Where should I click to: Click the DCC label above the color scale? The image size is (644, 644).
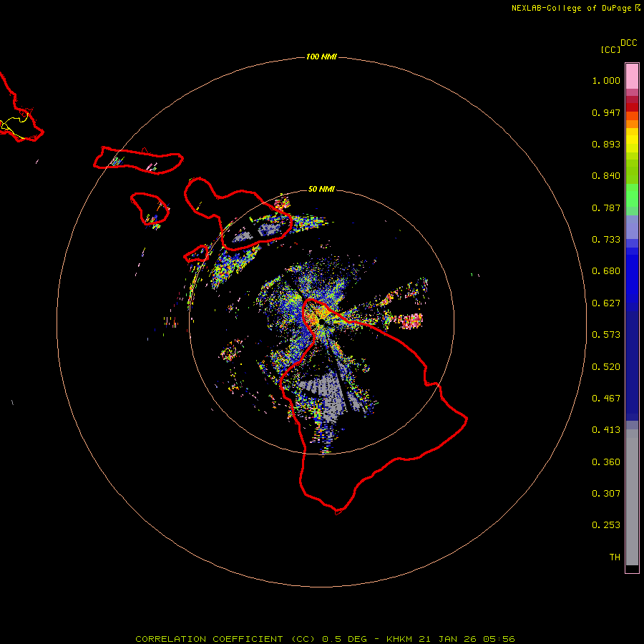coord(629,43)
